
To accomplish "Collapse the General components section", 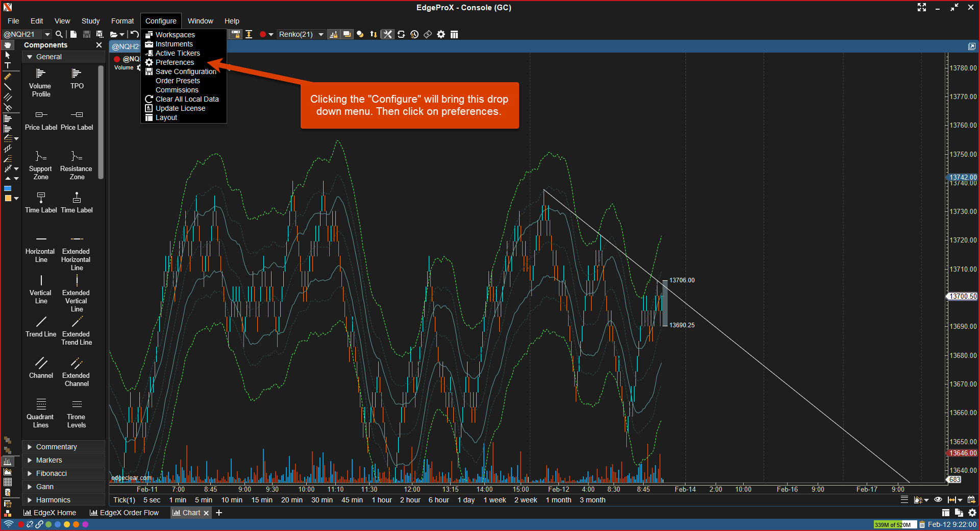I will click(x=63, y=57).
